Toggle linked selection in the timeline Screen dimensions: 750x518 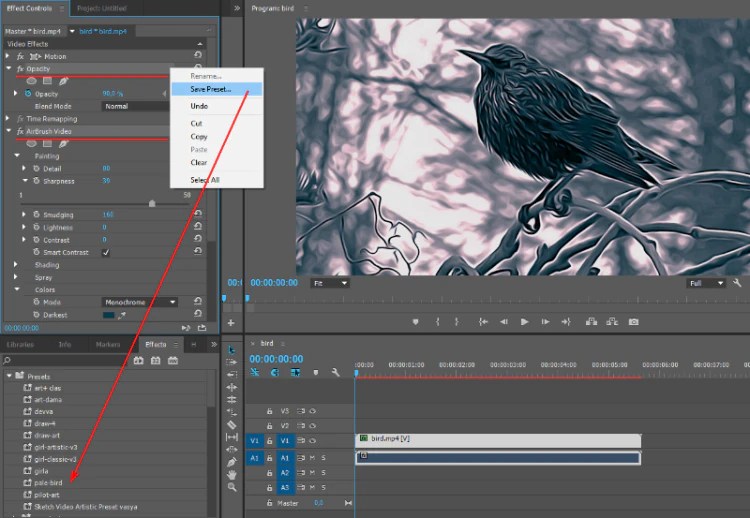point(295,372)
